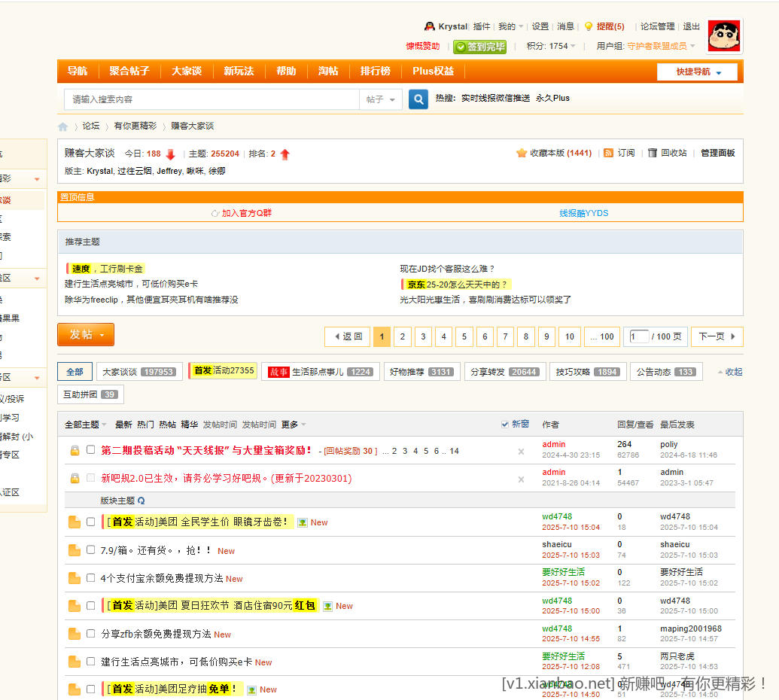
Task: Click the folder icon of 建行生活点亮城市 thread row
Action: click(x=75, y=662)
